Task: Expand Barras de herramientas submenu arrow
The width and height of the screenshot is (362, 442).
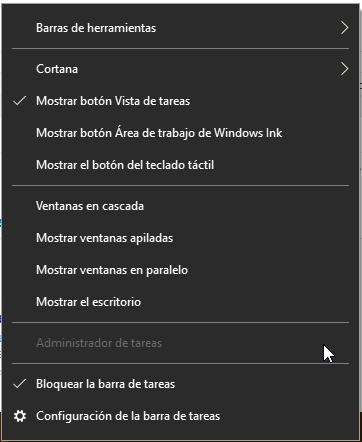Action: click(345, 28)
